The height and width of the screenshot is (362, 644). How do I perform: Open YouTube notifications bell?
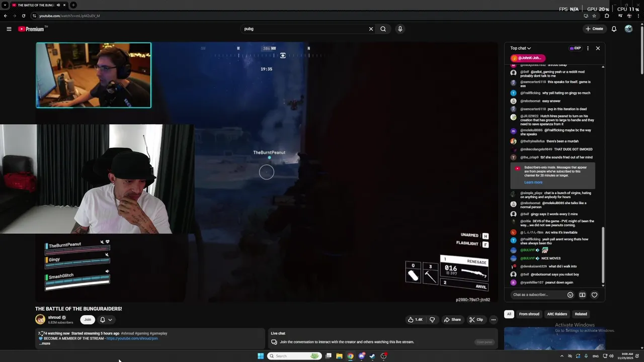tap(614, 29)
